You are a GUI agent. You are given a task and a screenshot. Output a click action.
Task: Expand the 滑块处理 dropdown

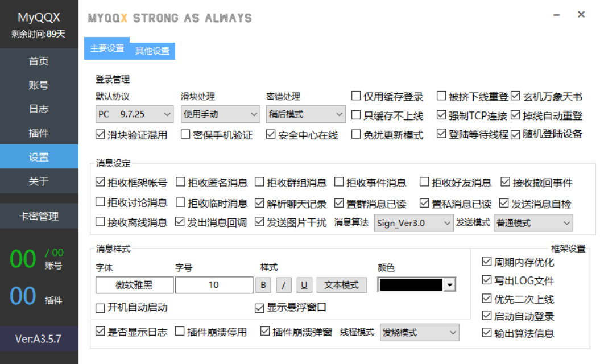point(220,114)
